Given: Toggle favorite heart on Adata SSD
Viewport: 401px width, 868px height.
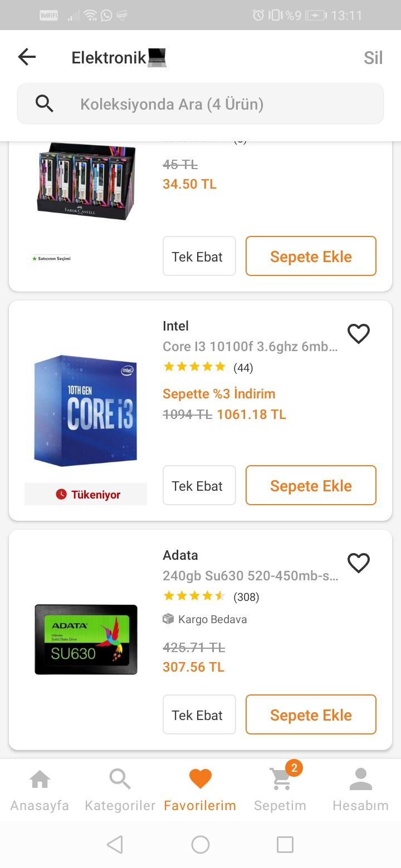Looking at the screenshot, I should click(x=358, y=563).
